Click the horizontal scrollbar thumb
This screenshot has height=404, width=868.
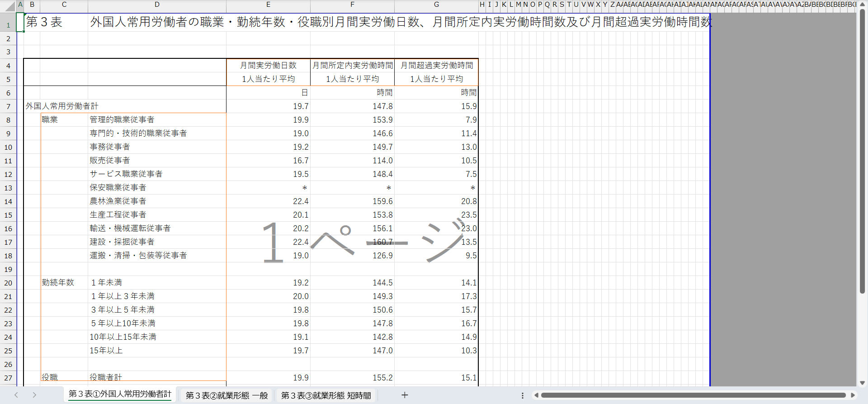[x=693, y=395]
